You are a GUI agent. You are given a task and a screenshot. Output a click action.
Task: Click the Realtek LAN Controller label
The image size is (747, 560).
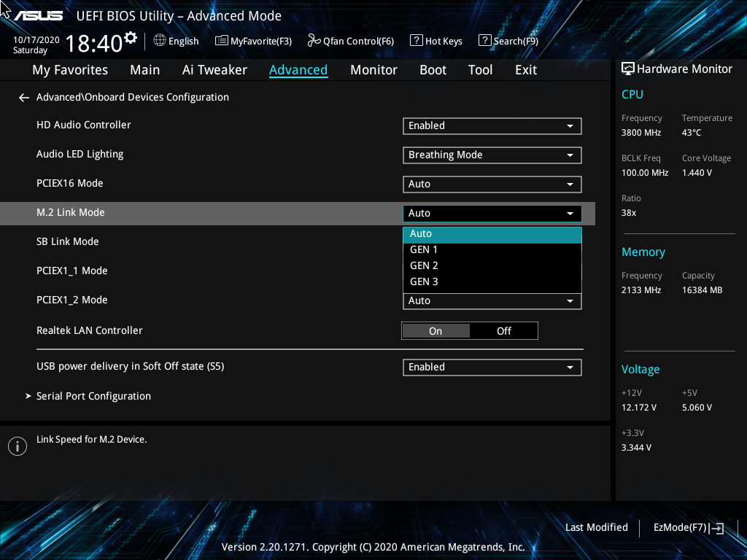pyautogui.click(x=90, y=330)
